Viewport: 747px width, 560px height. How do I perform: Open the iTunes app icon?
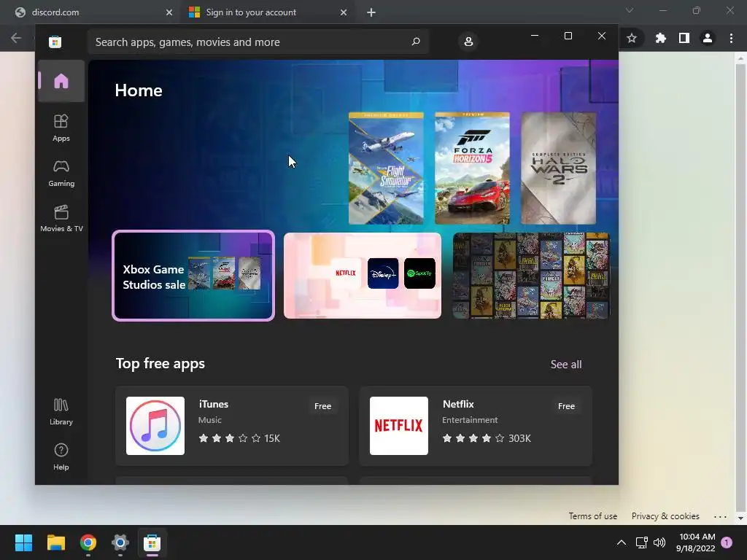[x=155, y=426]
